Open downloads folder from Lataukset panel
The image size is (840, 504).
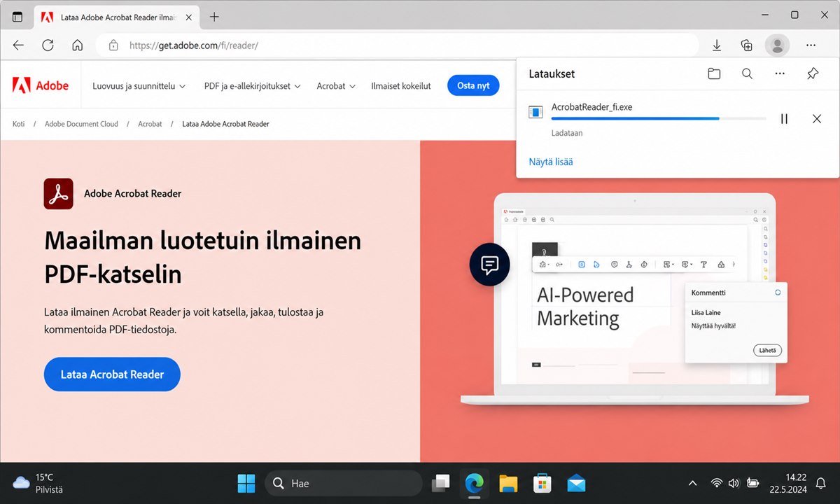point(714,73)
